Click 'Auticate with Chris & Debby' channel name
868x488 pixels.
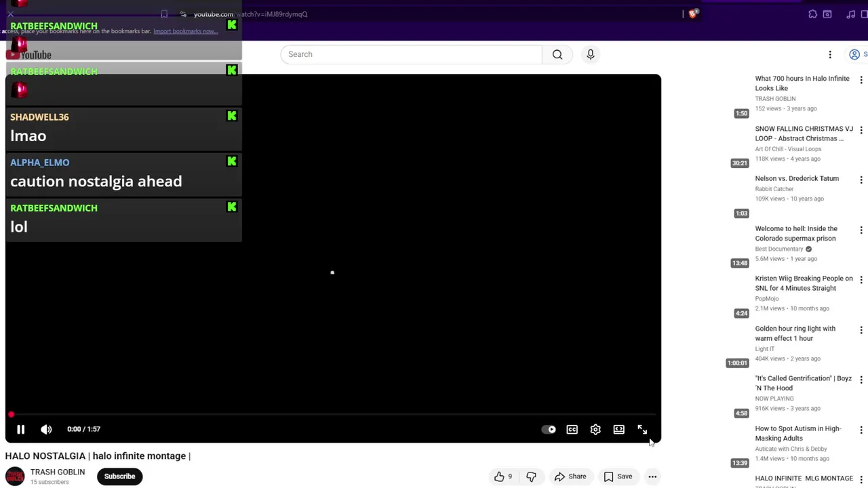pyautogui.click(x=791, y=449)
